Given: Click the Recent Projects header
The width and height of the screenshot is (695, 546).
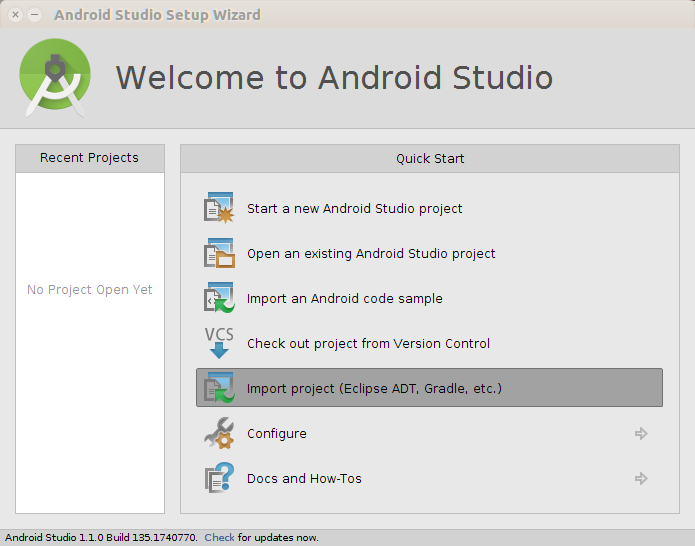Looking at the screenshot, I should 90,158.
